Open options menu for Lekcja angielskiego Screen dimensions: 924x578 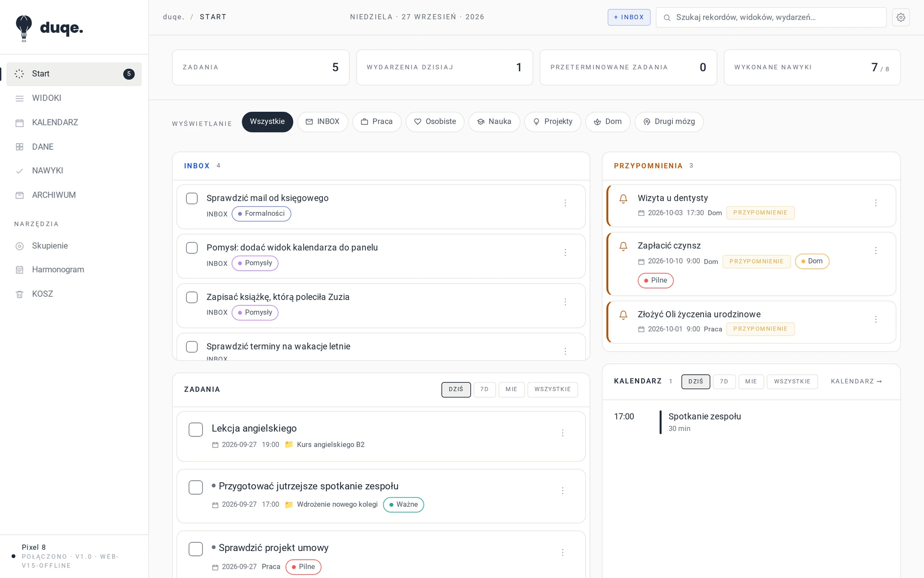pos(563,433)
